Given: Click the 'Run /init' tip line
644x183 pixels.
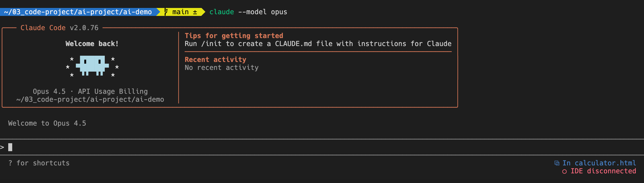Looking at the screenshot, I should click(x=318, y=44).
